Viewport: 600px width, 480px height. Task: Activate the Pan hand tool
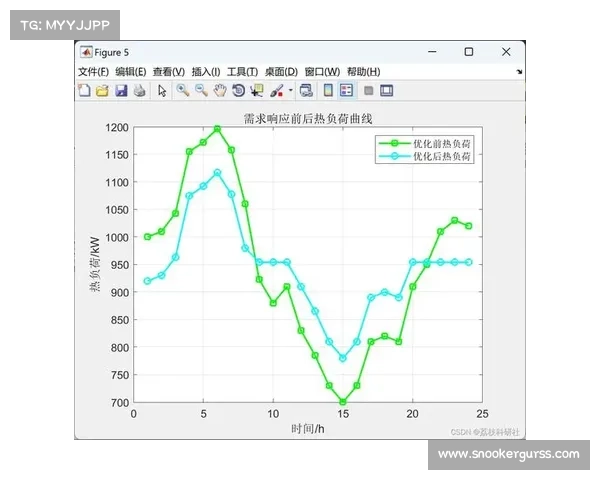219,91
